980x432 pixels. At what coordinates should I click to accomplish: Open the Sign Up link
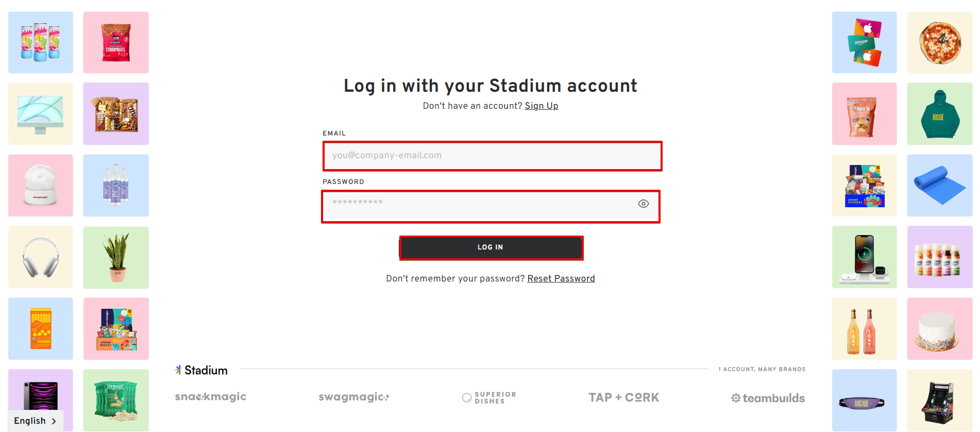pos(541,106)
